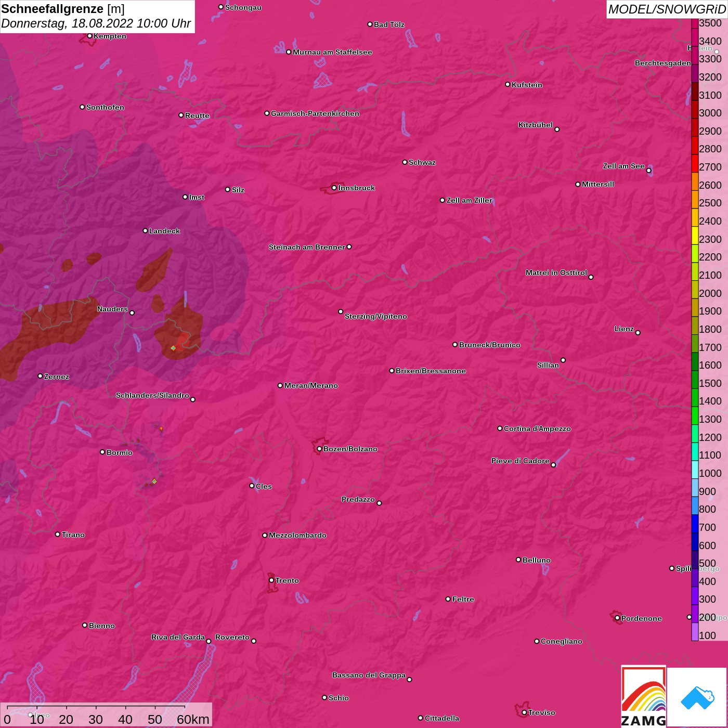This screenshot has width=728, height=728.
Task: Click the Zell am See label
Action: [x=623, y=166]
